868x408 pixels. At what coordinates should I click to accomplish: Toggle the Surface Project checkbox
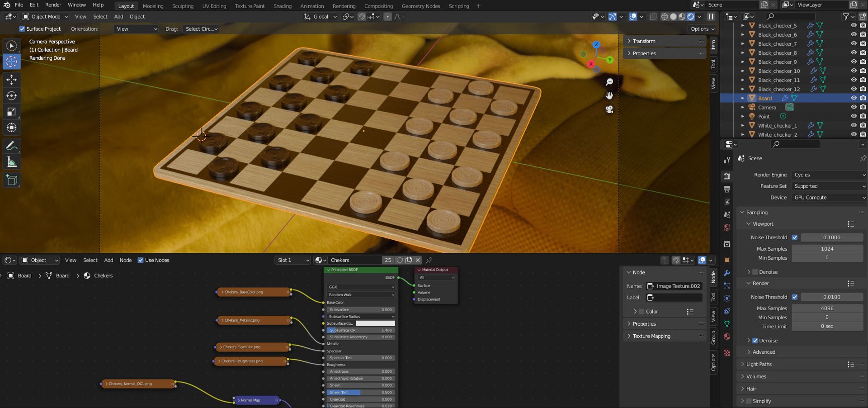[22, 29]
